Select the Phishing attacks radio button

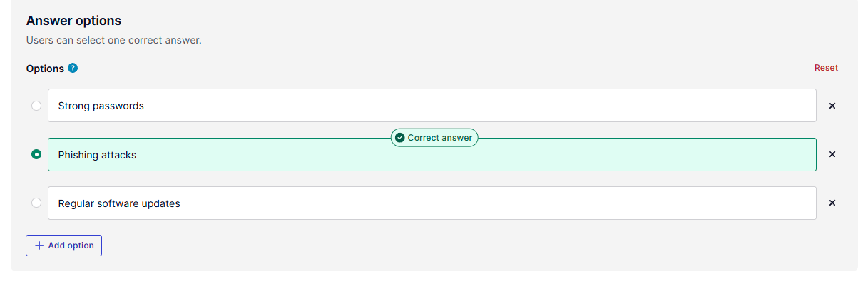click(36, 154)
